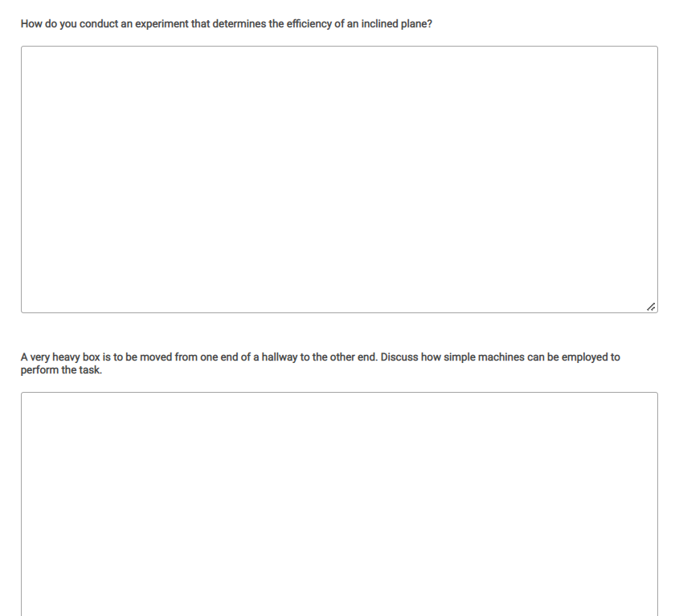Click inside the inclined plane answer text box

tap(339, 179)
